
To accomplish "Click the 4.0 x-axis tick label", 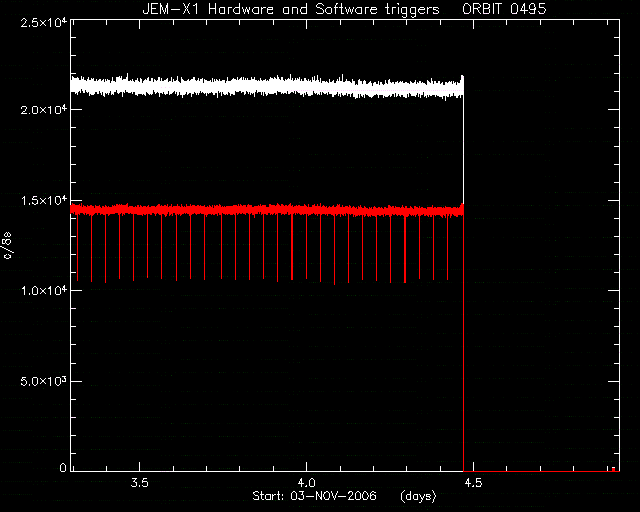I will pos(306,483).
